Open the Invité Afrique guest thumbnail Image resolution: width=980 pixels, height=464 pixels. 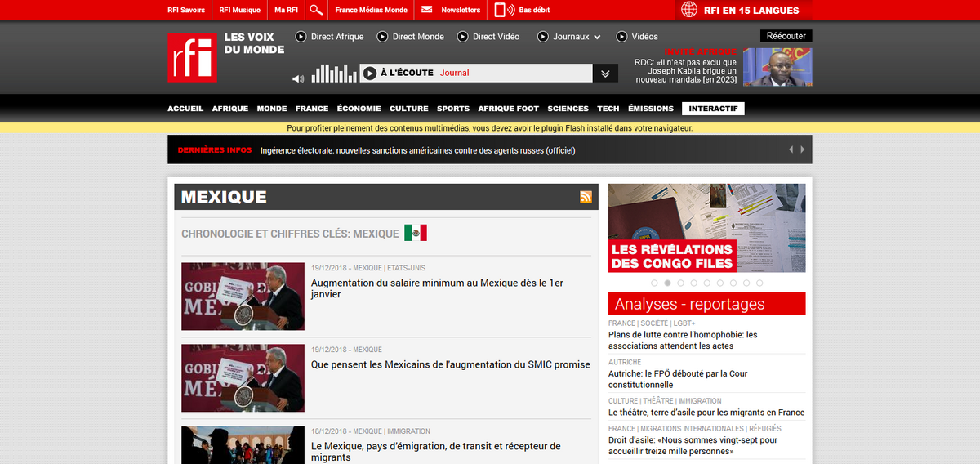click(776, 67)
